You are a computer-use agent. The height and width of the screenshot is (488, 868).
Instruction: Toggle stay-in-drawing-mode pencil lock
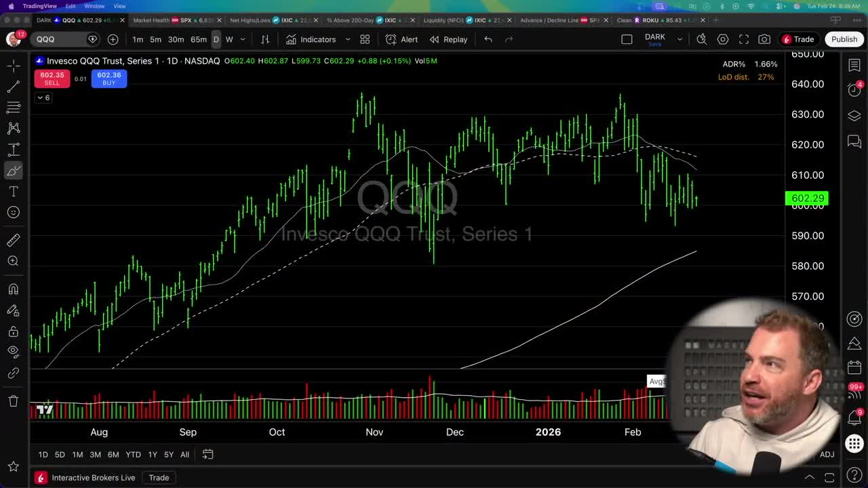tap(13, 310)
